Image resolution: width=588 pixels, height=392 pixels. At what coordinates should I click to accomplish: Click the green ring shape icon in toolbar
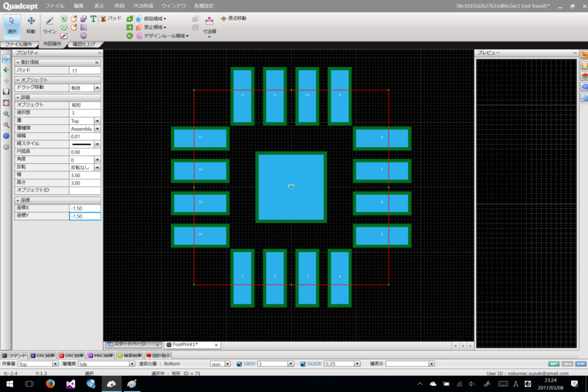129,36
